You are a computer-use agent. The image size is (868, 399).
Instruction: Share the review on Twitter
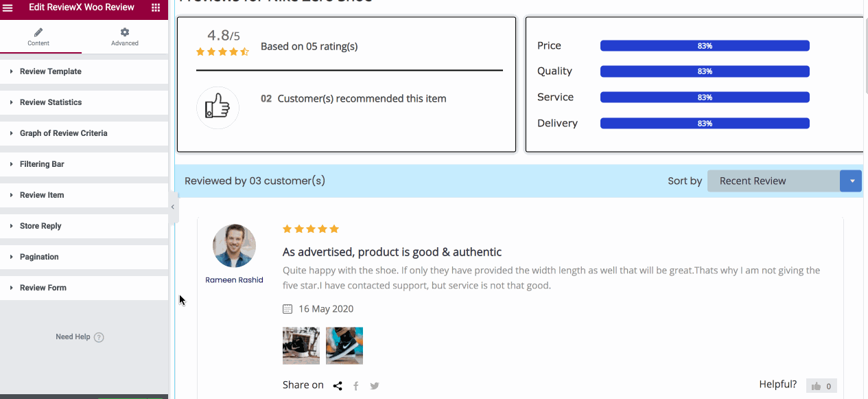click(x=375, y=386)
